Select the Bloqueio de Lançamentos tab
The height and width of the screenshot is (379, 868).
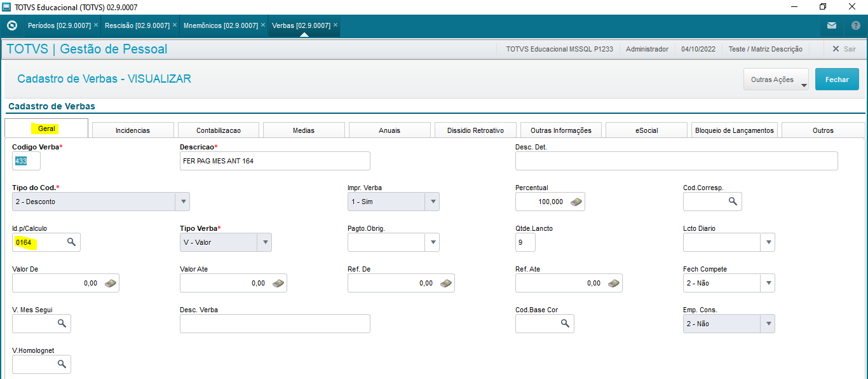pyautogui.click(x=735, y=130)
